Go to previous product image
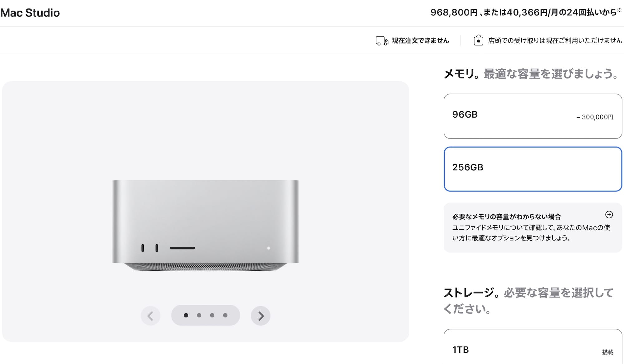This screenshot has width=624, height=364. [x=150, y=316]
